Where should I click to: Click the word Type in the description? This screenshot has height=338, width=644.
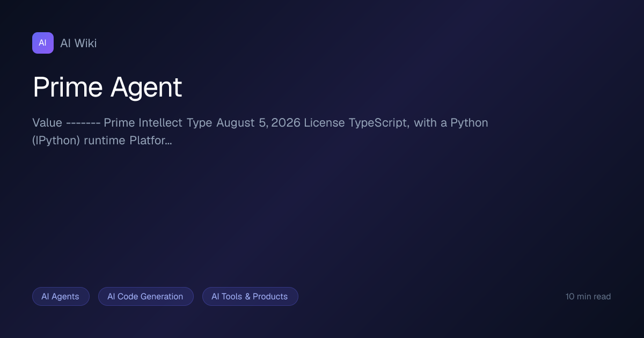pyautogui.click(x=200, y=123)
